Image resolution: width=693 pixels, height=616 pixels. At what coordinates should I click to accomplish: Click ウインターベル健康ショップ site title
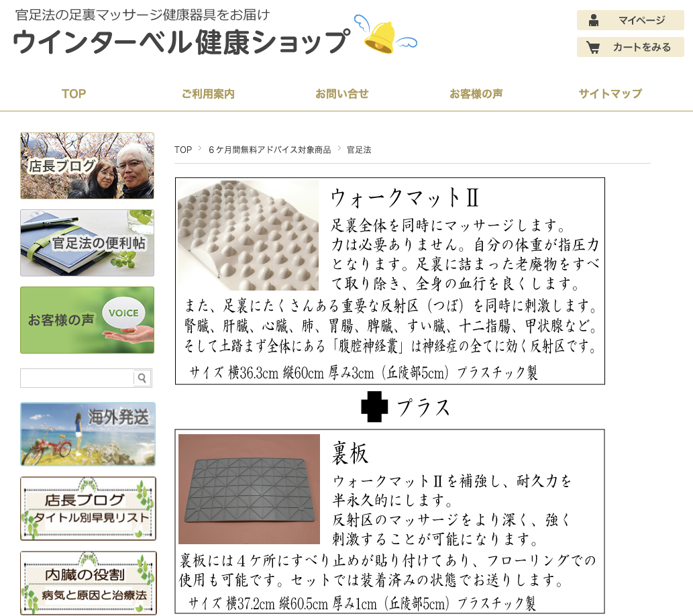tap(181, 42)
